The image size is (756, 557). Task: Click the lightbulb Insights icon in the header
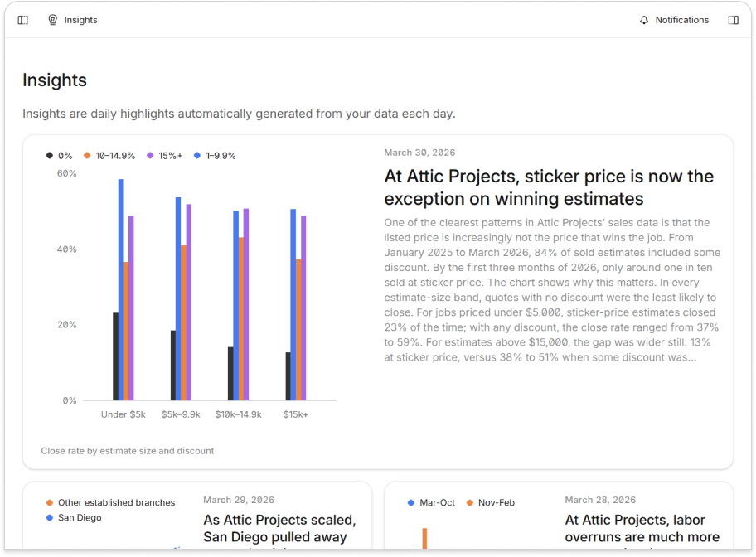pos(53,20)
